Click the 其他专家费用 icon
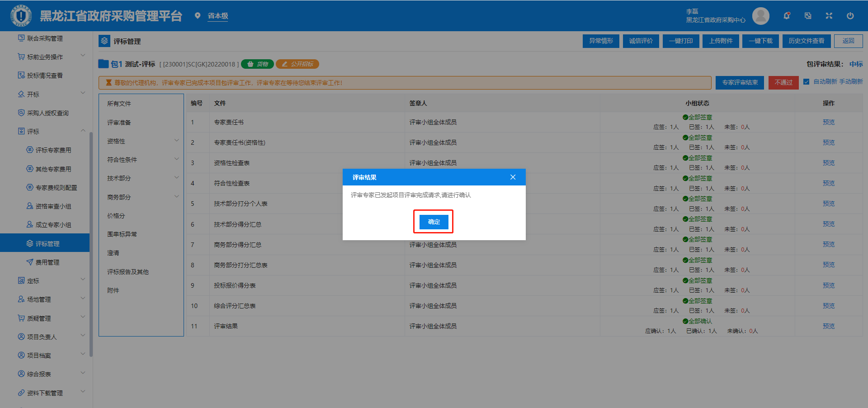Image resolution: width=868 pixels, height=408 pixels. [x=30, y=169]
